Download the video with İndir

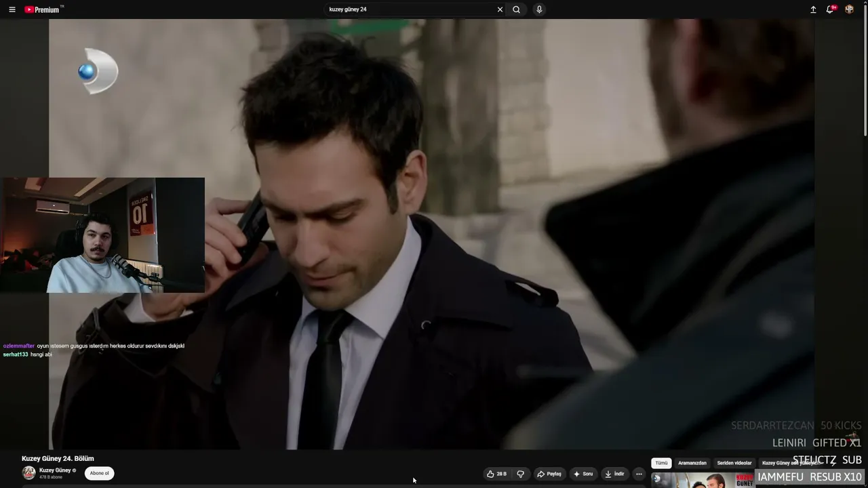point(614,474)
